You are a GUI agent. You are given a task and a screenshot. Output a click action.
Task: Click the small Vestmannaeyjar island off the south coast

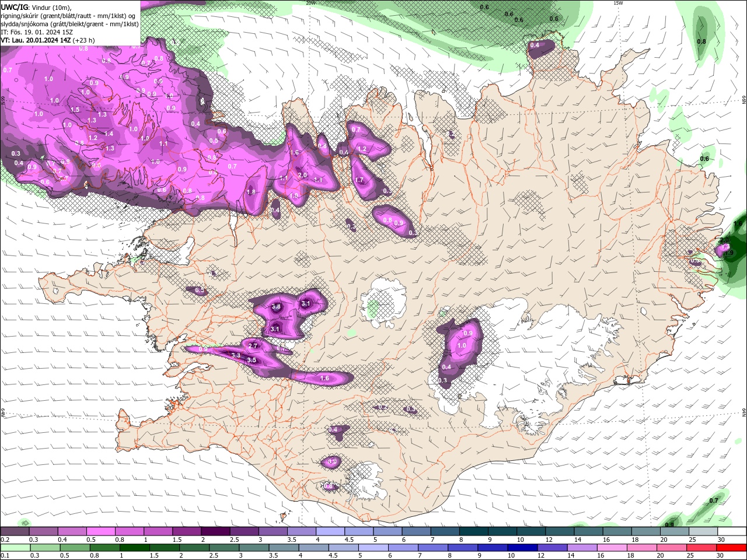pos(284,516)
